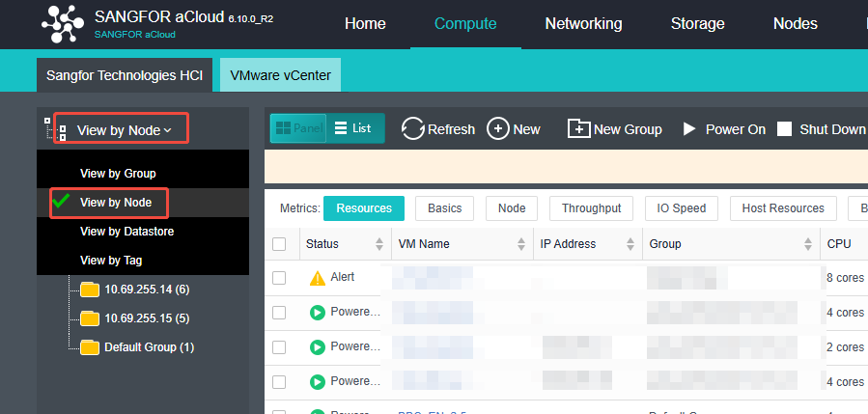Select the Basics metrics button
The height and width of the screenshot is (414, 868).
444,208
